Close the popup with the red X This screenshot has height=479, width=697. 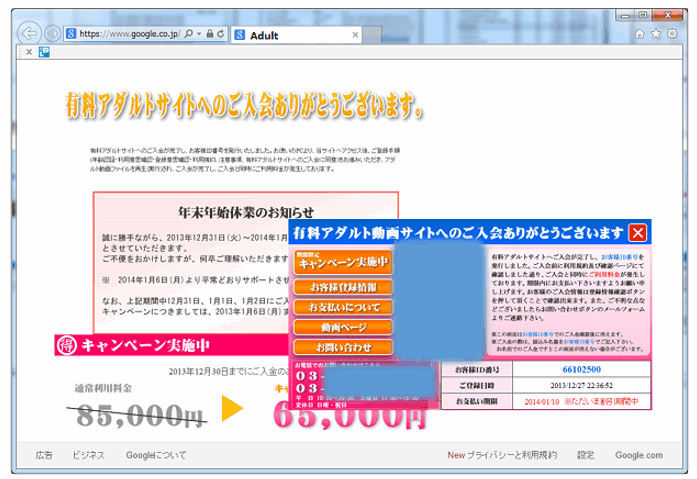tap(639, 234)
